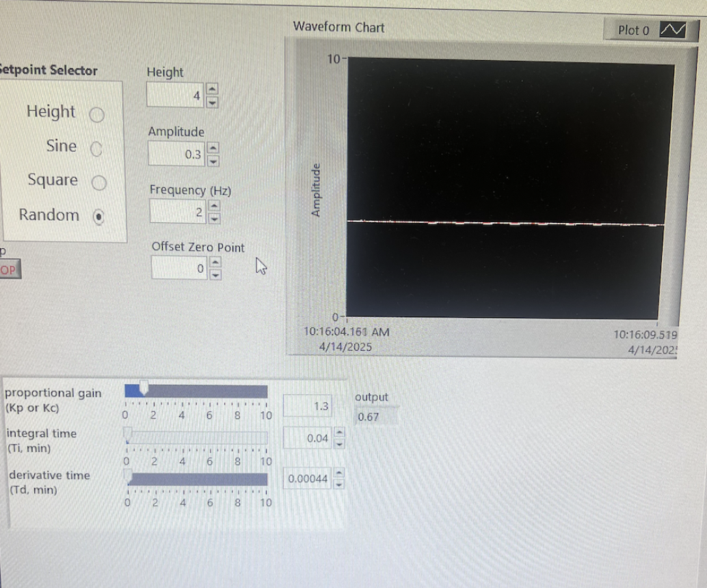The height and width of the screenshot is (588, 707).
Task: Click the integral time slider handle
Action: 128,435
